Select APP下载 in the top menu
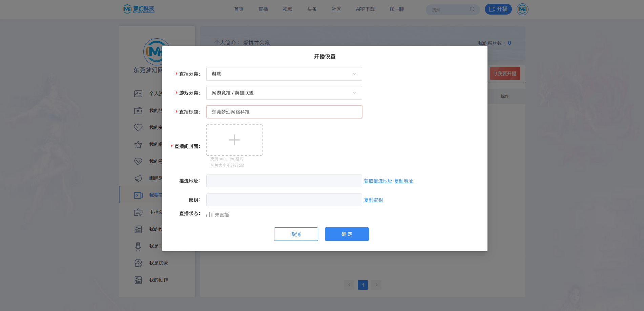Viewport: 644px width, 311px height. [365, 9]
